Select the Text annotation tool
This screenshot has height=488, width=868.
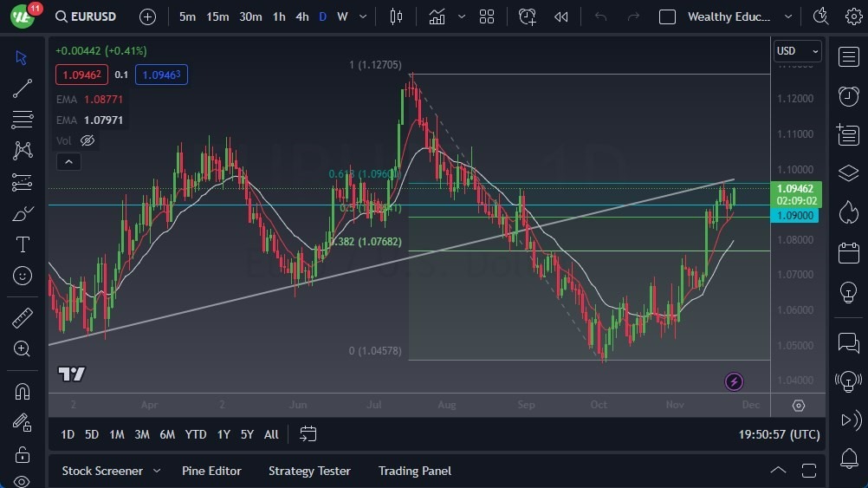coord(23,244)
